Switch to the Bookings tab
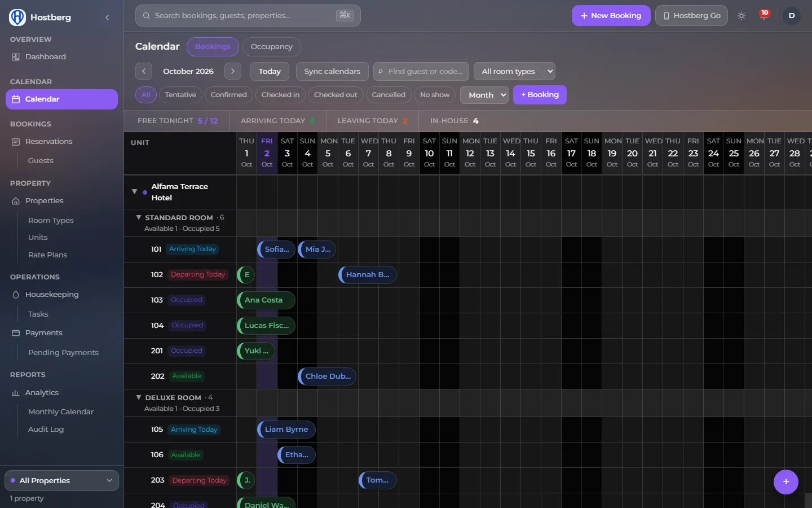Screen dimensions: 812x508 213,47
